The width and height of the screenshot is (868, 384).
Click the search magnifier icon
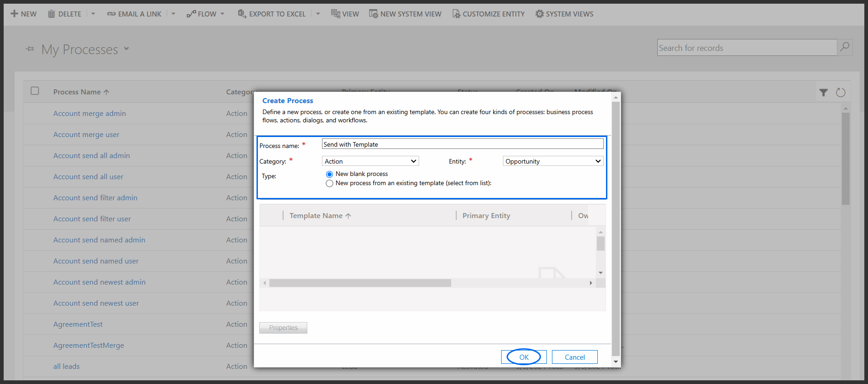coord(845,47)
